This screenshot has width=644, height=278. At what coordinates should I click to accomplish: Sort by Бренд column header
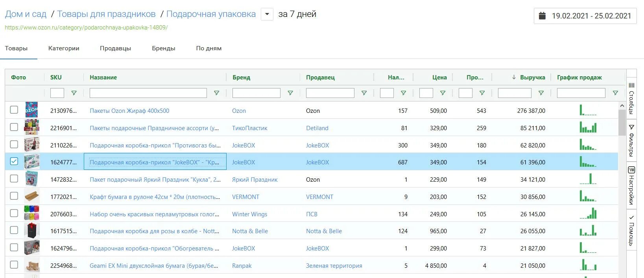(241, 77)
